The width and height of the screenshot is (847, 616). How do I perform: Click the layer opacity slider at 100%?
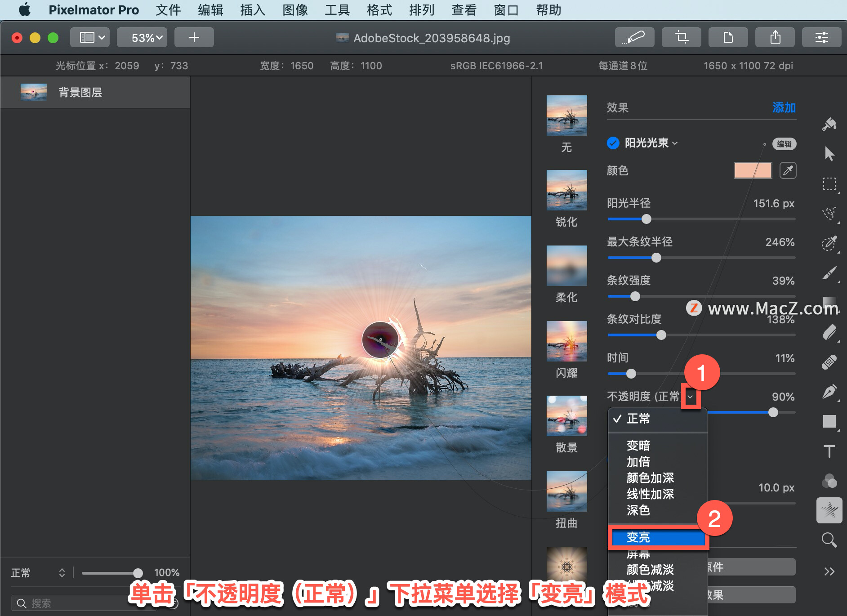[112, 573]
